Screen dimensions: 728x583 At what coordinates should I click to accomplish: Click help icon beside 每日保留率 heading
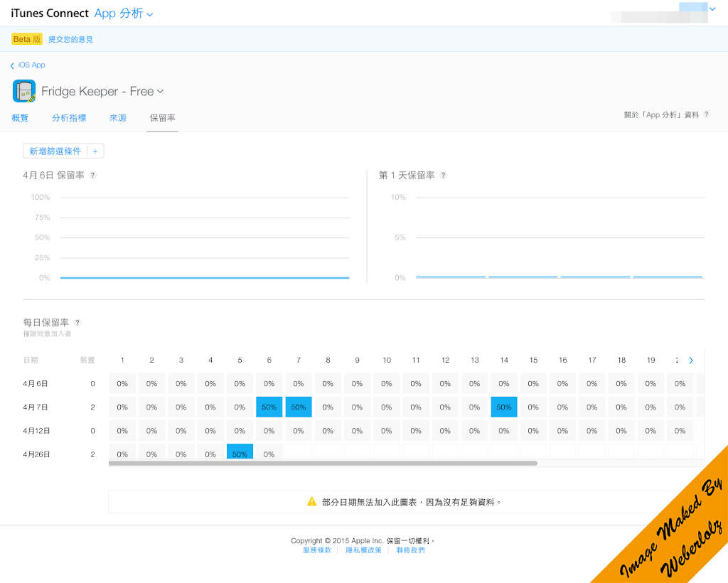point(77,323)
